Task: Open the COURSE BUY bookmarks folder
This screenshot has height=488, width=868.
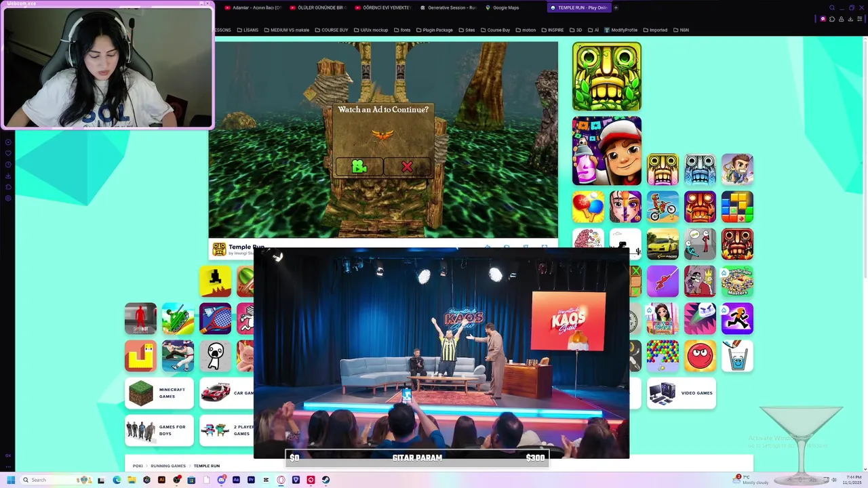Action: (331, 30)
